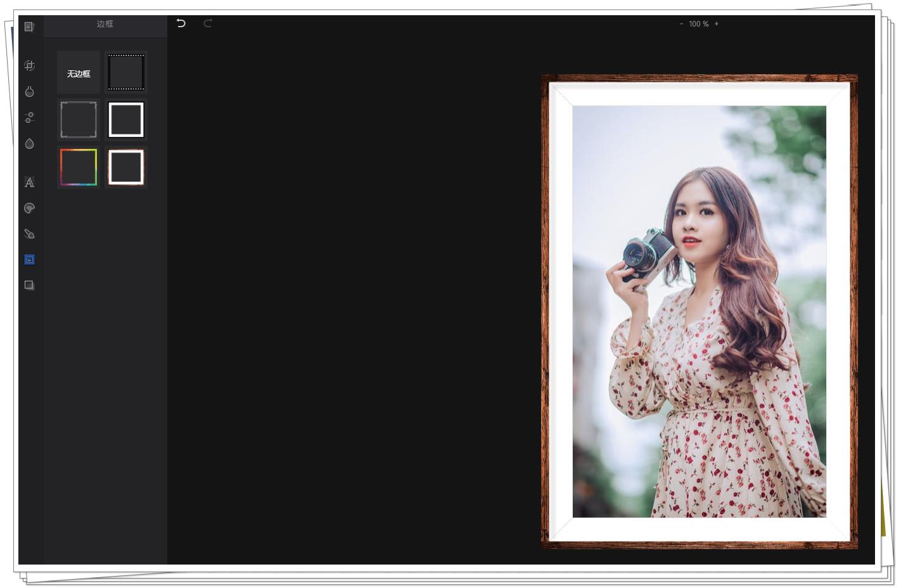901x588 pixels.
Task: Click the 边框 panel title
Action: (105, 24)
